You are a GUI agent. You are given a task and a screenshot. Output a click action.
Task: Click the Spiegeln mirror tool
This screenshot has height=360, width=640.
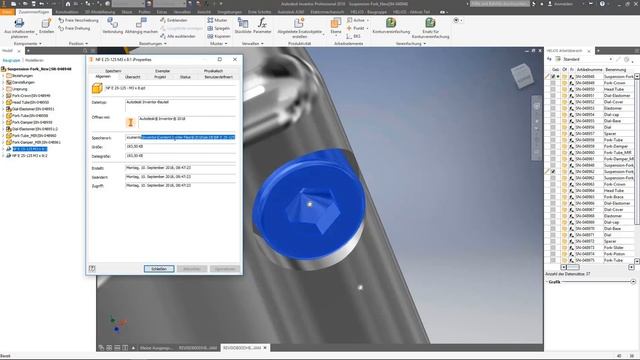coord(218,28)
